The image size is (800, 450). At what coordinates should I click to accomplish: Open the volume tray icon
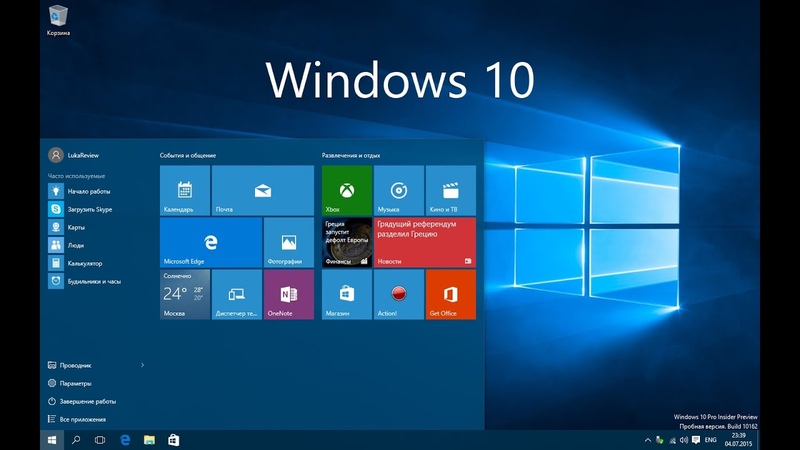684,440
